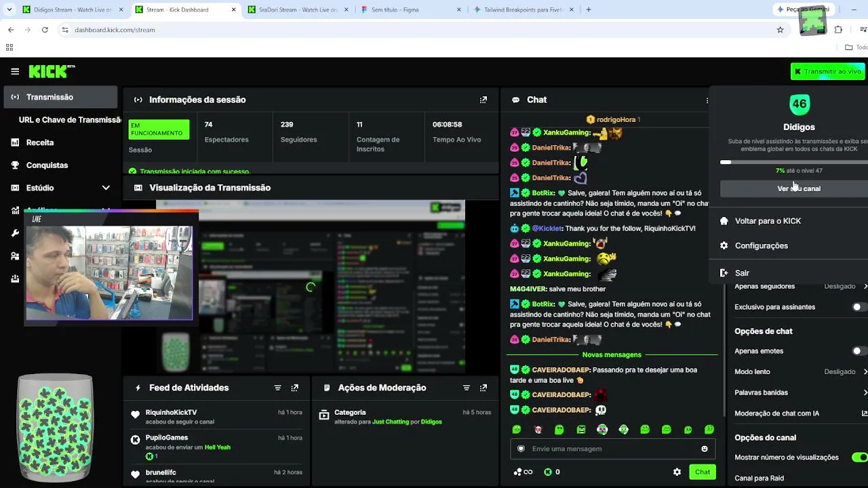Go back in browser history
The width and height of the screenshot is (868, 488).
pos(11,30)
